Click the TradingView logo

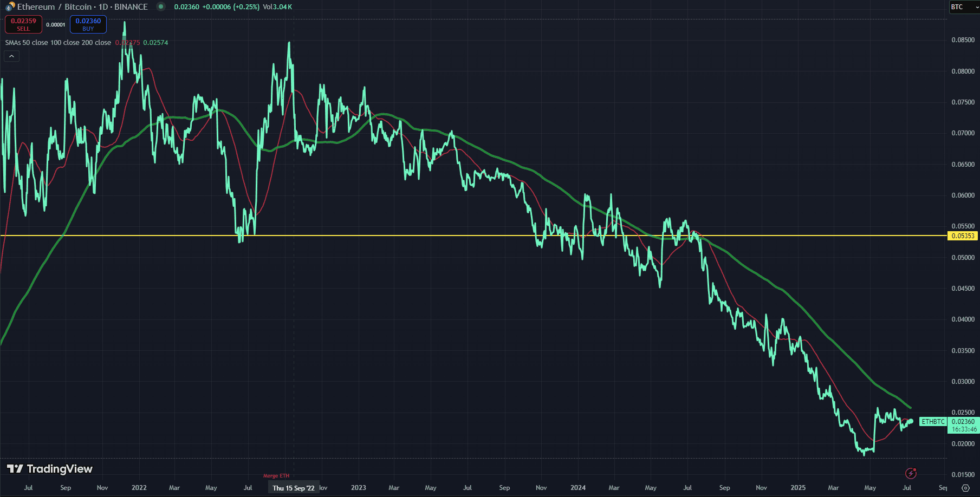(x=49, y=469)
